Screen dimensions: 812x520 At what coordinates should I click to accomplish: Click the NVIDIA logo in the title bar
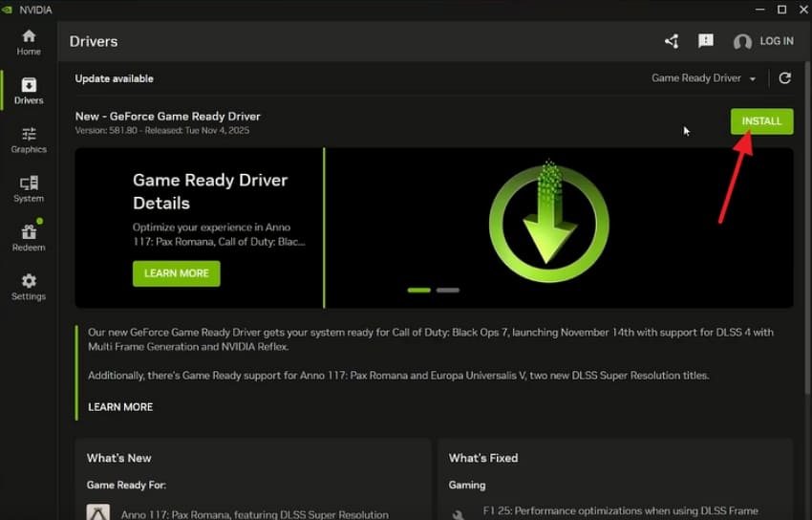[x=8, y=10]
